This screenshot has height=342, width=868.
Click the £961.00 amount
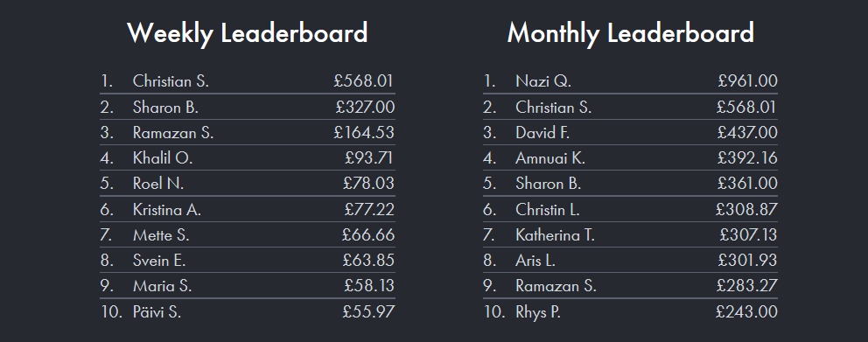[747, 81]
